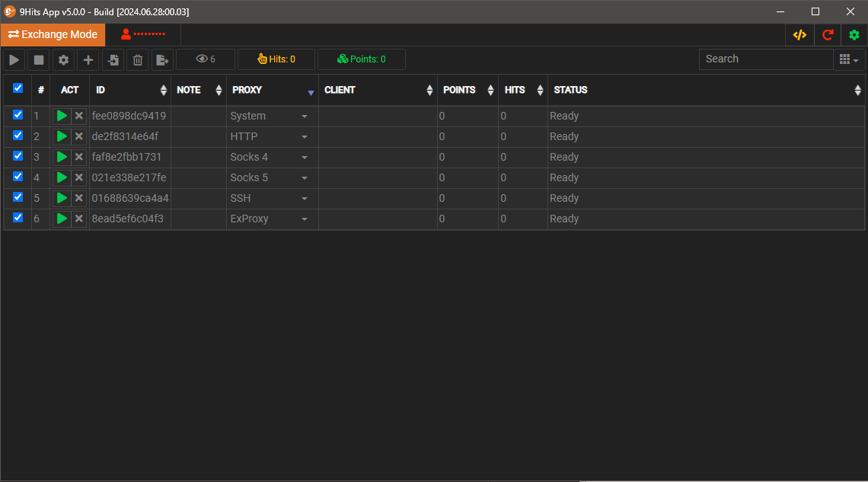Screen dimensions: 868x482
Task: Click into the Search input field
Action: point(765,59)
